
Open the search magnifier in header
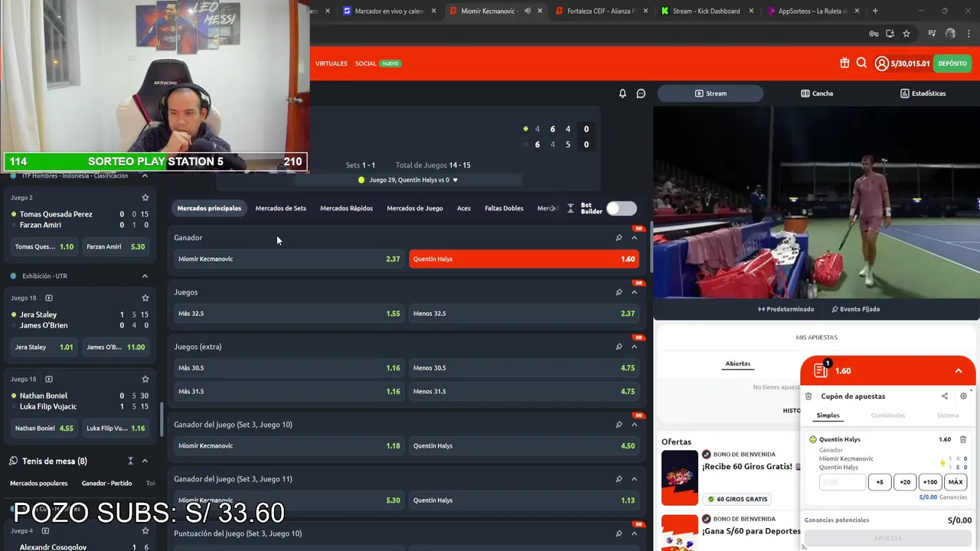[x=861, y=64]
